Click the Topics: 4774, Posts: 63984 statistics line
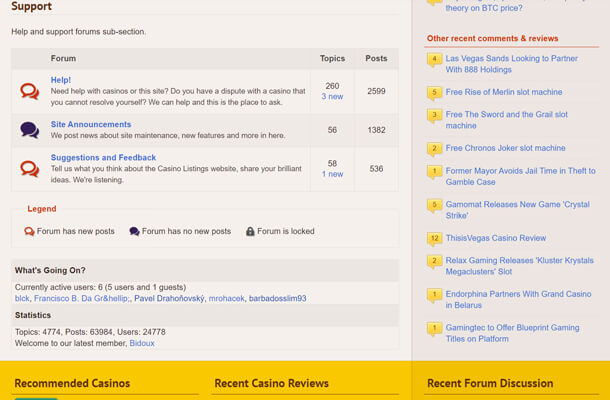 point(90,332)
